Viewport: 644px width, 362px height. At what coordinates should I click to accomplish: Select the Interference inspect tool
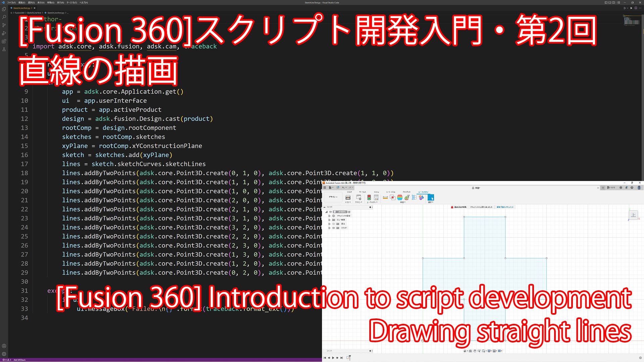coord(392,197)
